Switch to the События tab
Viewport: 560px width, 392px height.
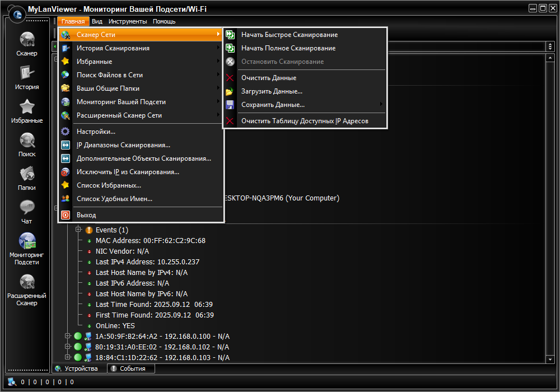click(x=131, y=368)
